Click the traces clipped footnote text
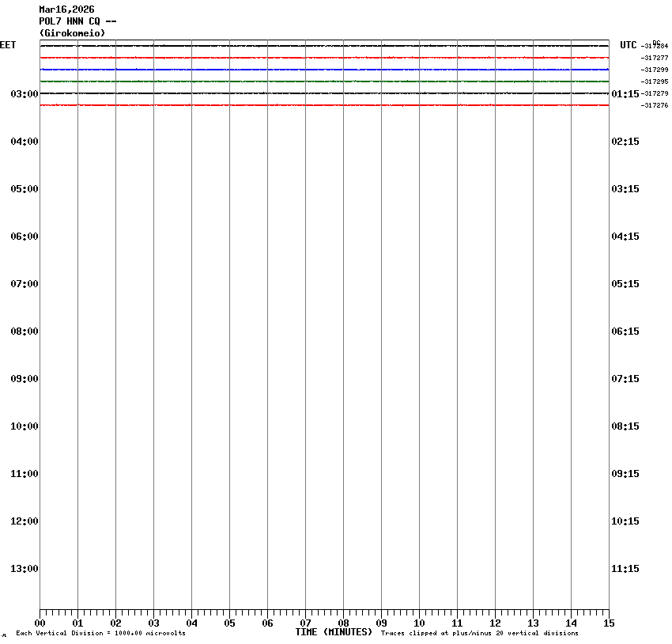 click(x=479, y=634)
